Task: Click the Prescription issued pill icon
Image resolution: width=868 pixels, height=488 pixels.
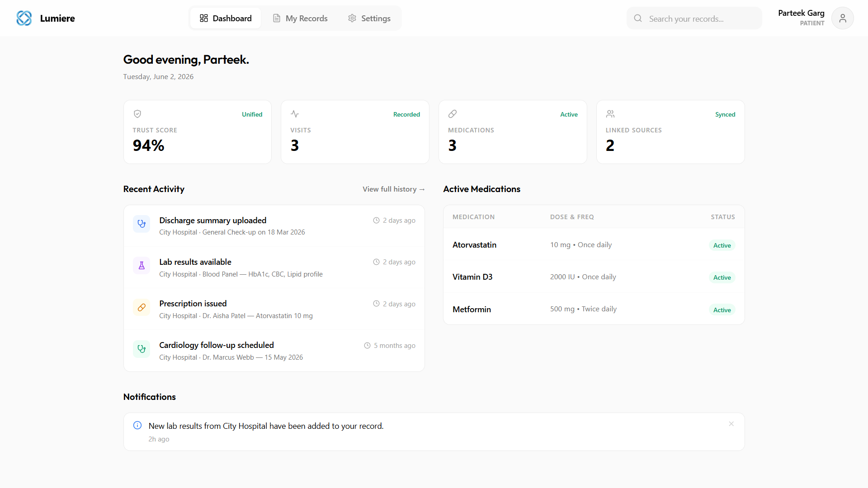Action: (142, 307)
